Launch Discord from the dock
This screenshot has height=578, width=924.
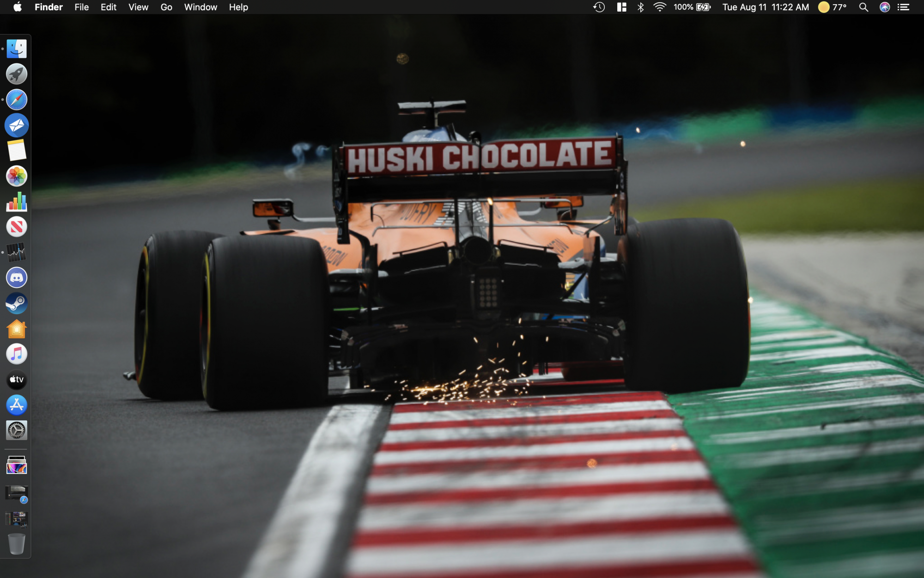[x=17, y=278]
